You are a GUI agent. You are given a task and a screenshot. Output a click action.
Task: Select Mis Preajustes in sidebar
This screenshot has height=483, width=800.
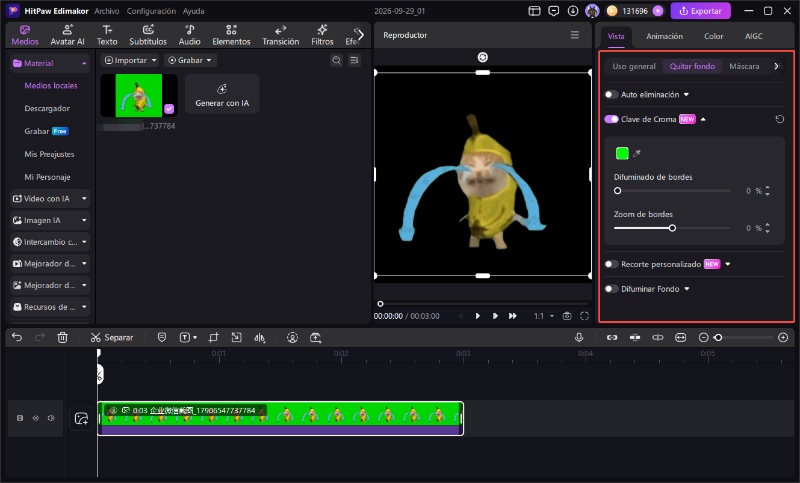49,154
